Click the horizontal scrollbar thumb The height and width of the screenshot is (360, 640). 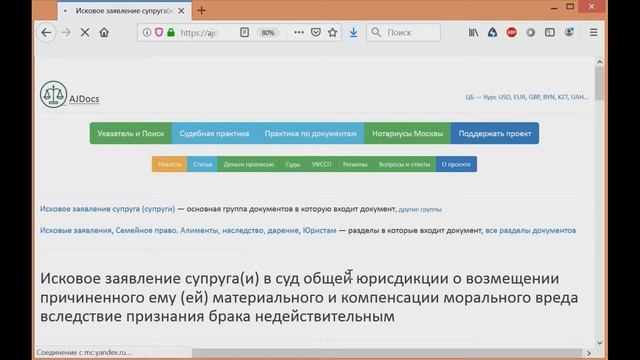[x=387, y=353]
